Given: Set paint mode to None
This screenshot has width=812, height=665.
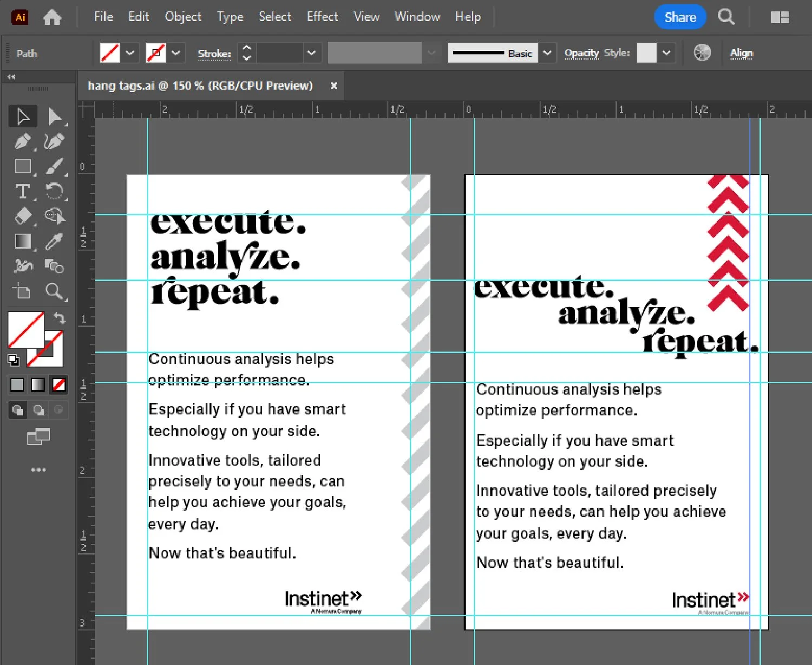Looking at the screenshot, I should click(x=59, y=384).
